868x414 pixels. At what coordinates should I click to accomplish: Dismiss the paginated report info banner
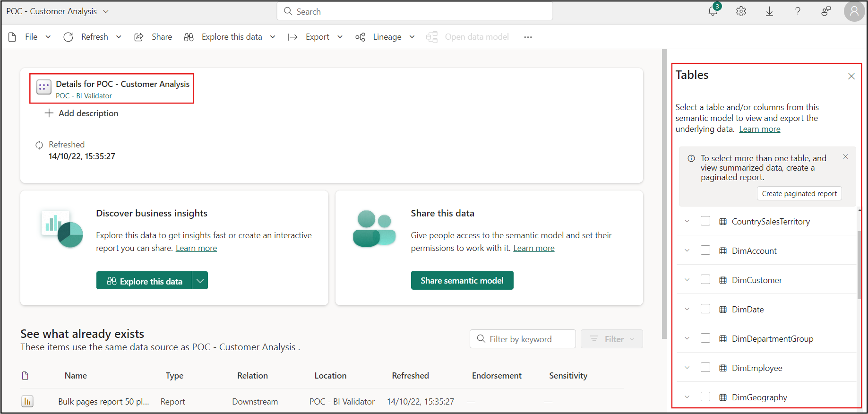click(845, 156)
